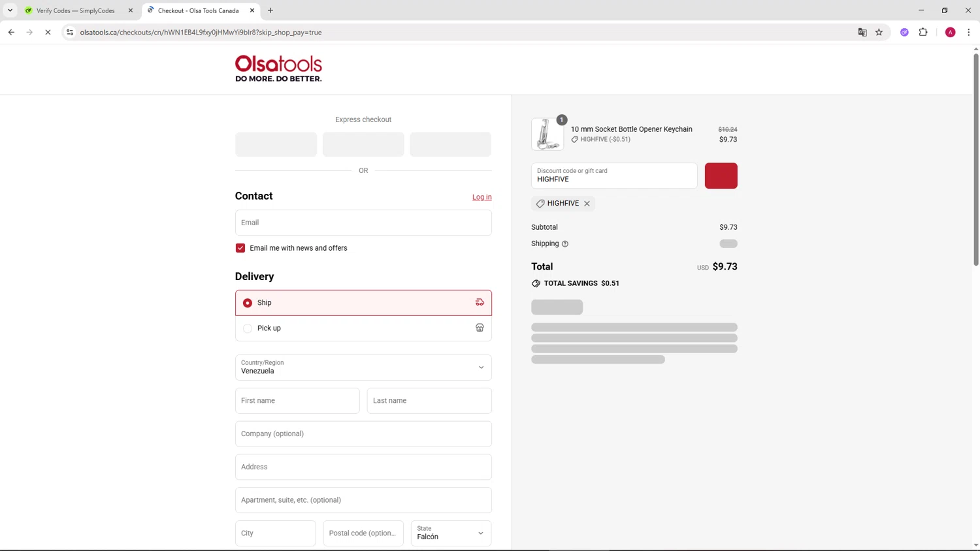980x551 pixels.
Task: Focus the Address field
Action: 363,467
